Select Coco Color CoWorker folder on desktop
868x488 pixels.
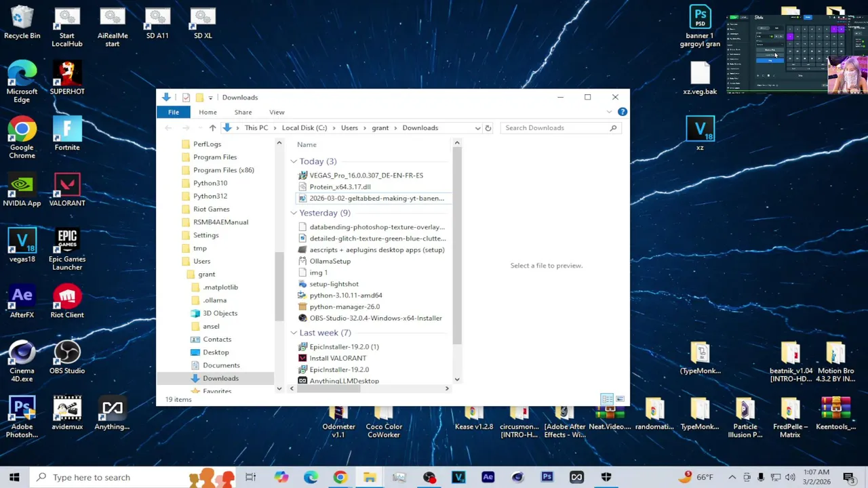click(x=384, y=422)
